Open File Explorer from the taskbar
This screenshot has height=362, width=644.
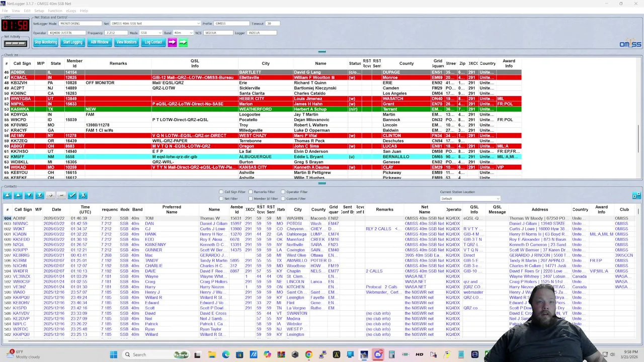tap(212, 354)
